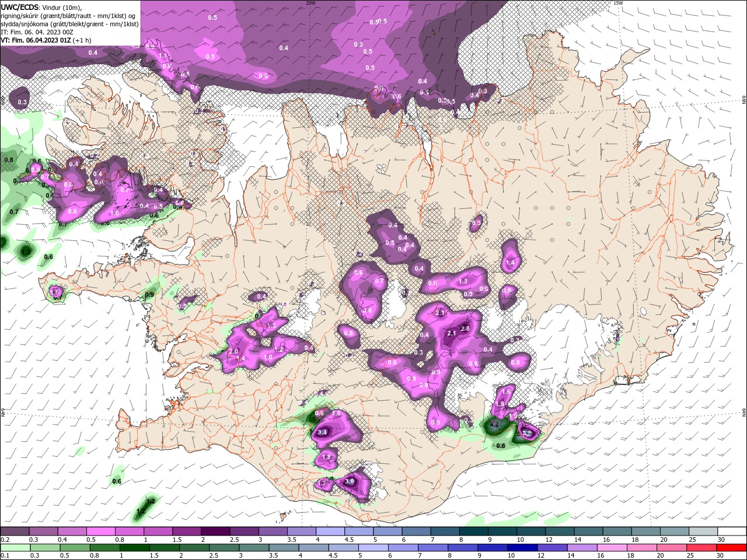Select the lavender 4 swatch in the upper legend row
Image resolution: width=747 pixels, height=560 pixels.
tap(329, 531)
